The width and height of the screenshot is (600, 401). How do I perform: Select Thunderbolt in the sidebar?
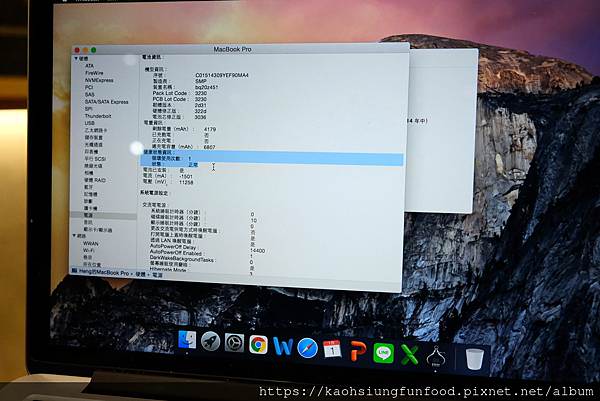click(x=98, y=116)
